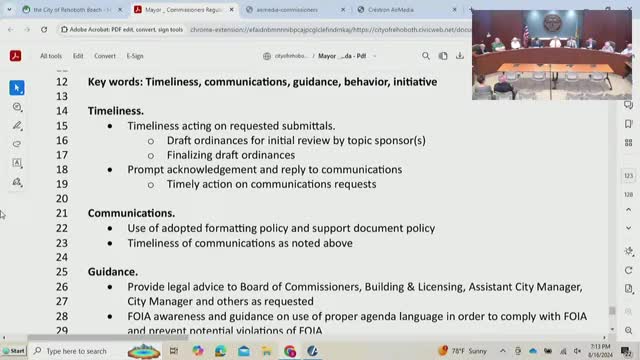Click the search magnifier icon in Acrobat toolbar
This screenshot has width=640, height=360.
click(x=426, y=56)
